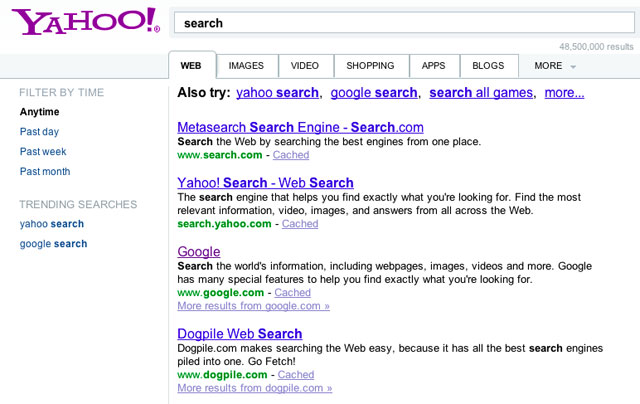Screen dimensions: 640x404
Task: Switch to the IMAGES tab
Action: [246, 66]
